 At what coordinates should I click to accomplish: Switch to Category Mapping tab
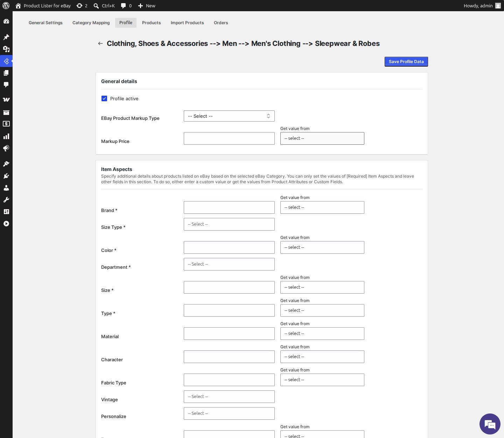91,23
